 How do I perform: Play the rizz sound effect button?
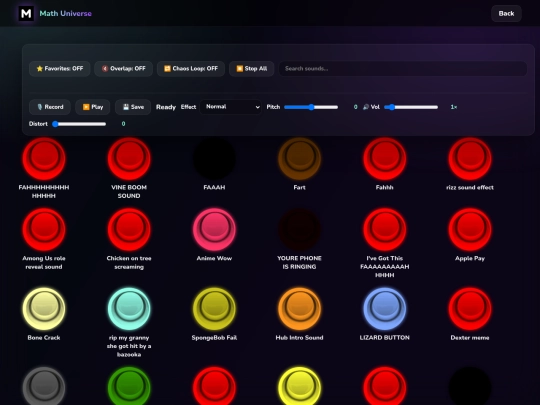[470, 159]
